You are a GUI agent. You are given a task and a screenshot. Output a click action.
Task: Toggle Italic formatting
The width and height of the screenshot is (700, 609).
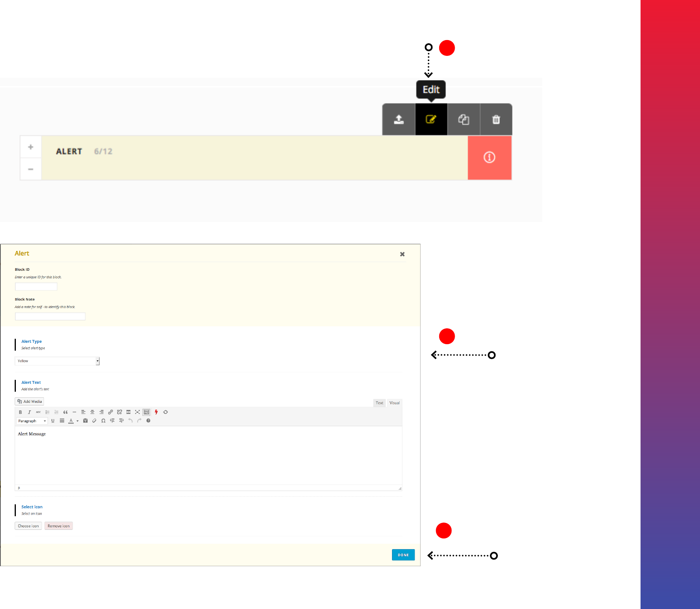click(x=29, y=412)
